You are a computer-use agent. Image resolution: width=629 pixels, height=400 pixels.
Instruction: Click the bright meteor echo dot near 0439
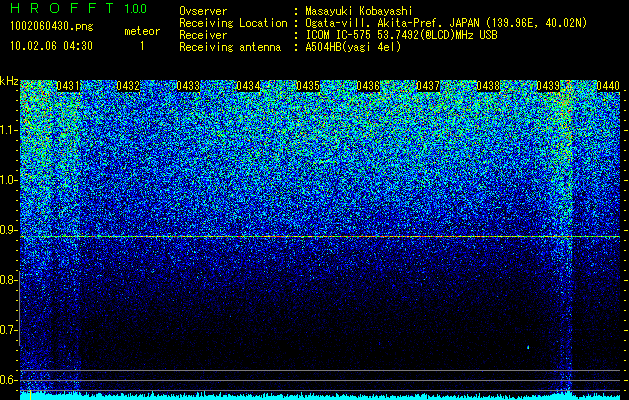coord(528,347)
